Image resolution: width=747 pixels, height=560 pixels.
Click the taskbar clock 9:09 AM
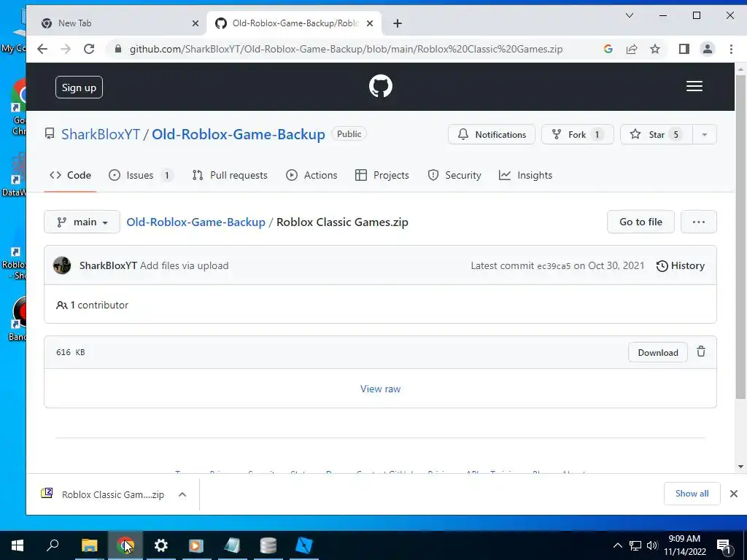pos(684,539)
